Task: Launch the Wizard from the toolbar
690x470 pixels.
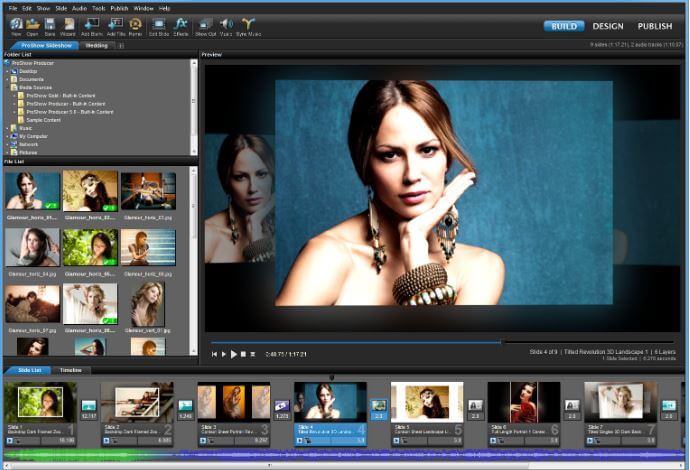Action: (x=68, y=24)
